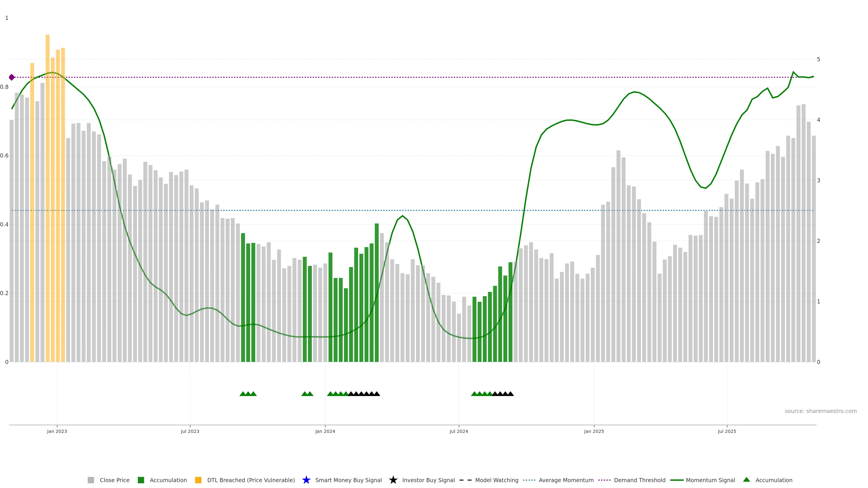
Task: Toggle the Close Price legend label
Action: (x=115, y=480)
